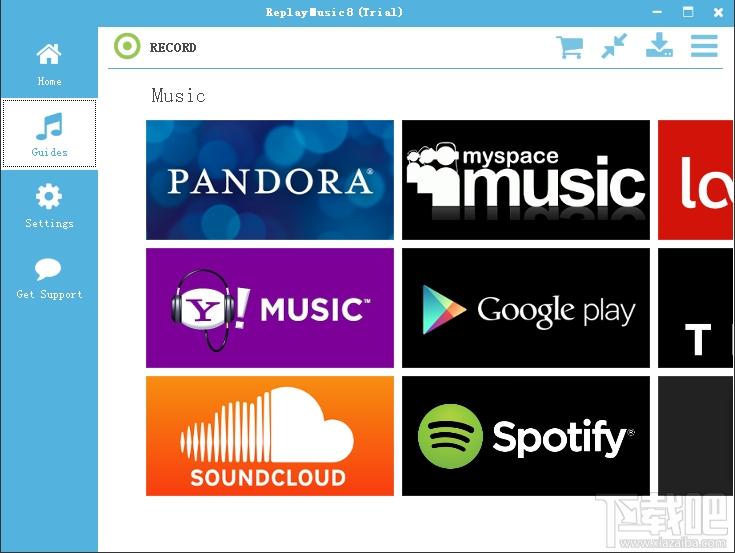Screen dimensions: 735x553
Task: Open the Myspace Music guide tile
Action: [526, 180]
